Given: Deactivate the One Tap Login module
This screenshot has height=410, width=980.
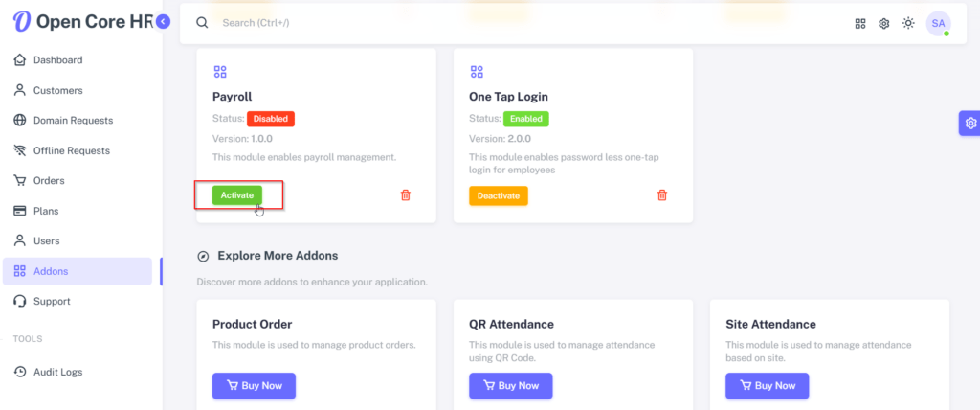Looking at the screenshot, I should [498, 195].
